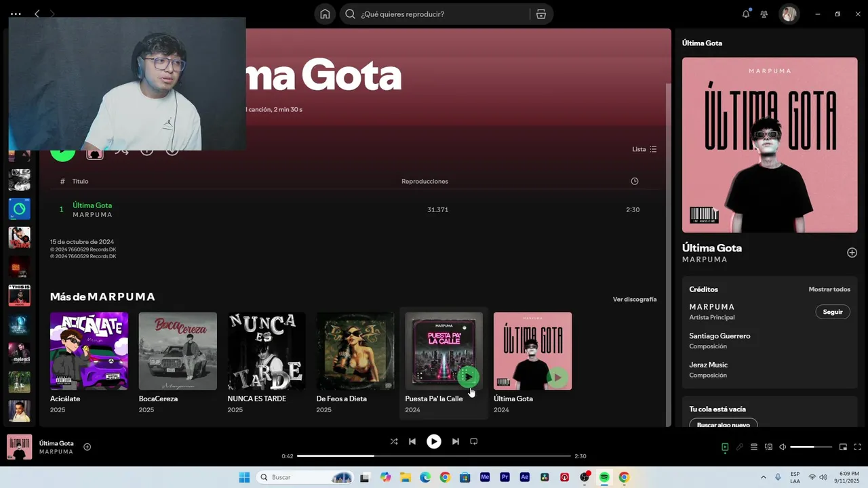Add Última Gota to library from sidebar panel
This screenshot has width=868, height=488.
point(852,253)
